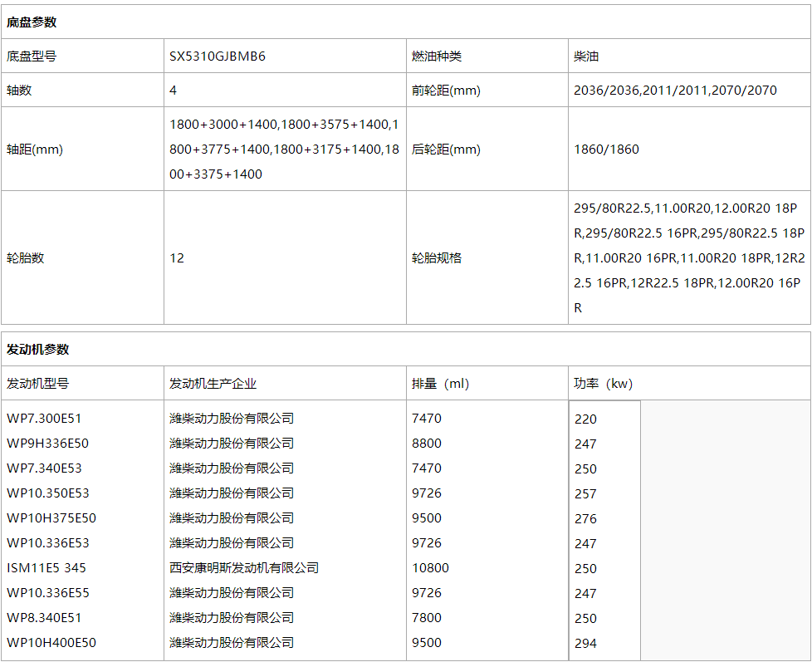812x662 pixels.
Task: Click the 功率 (kw) column header
Action: (x=604, y=383)
